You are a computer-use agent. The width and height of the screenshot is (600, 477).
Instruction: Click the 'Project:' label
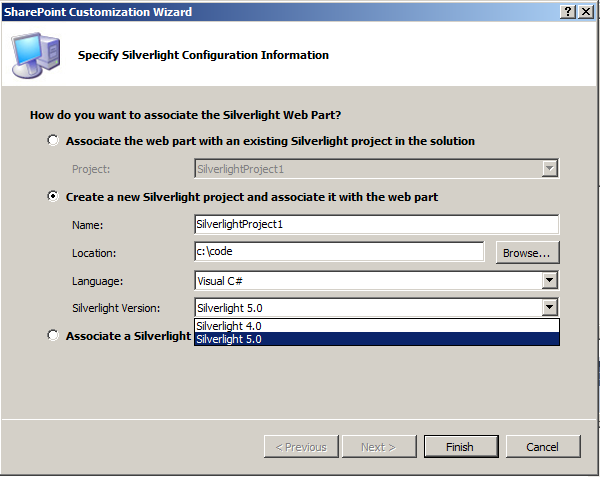click(x=91, y=169)
